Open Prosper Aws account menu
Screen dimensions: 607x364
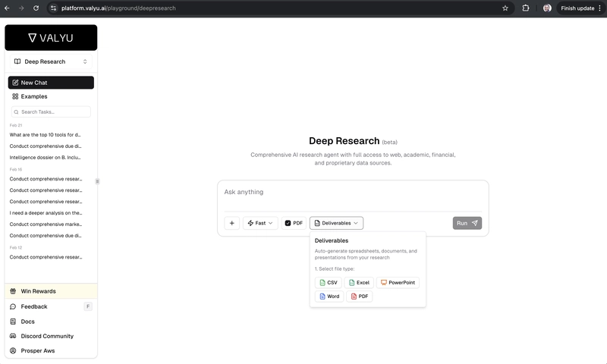point(51,351)
